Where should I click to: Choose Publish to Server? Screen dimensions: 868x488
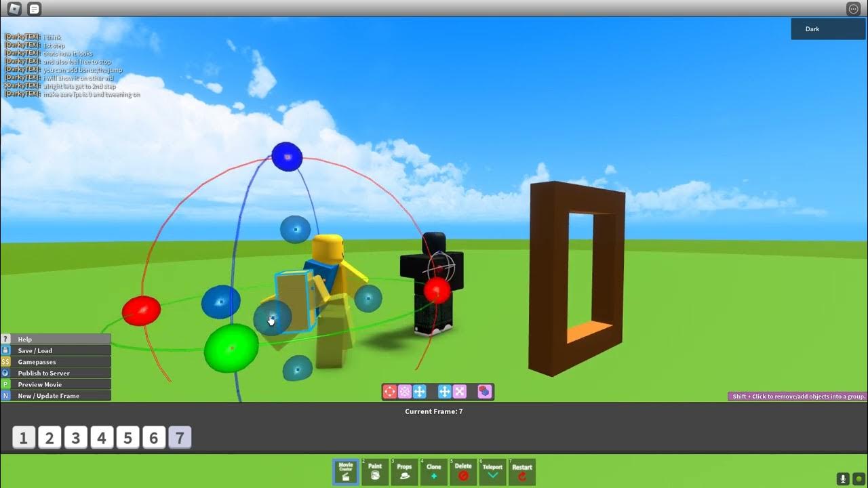[x=56, y=373]
